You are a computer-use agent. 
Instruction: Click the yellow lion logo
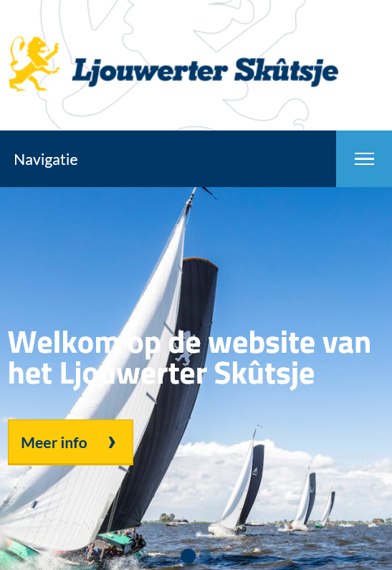pos(34,64)
